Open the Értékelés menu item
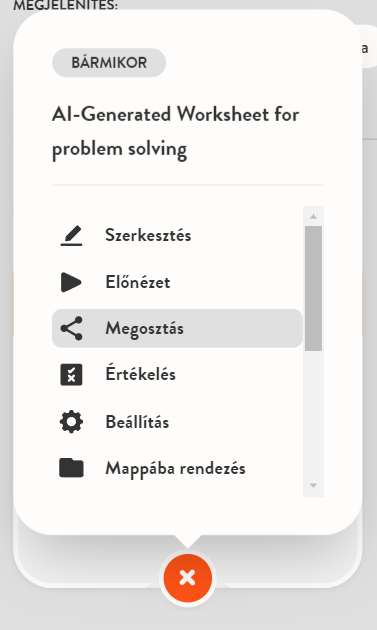 [177, 375]
